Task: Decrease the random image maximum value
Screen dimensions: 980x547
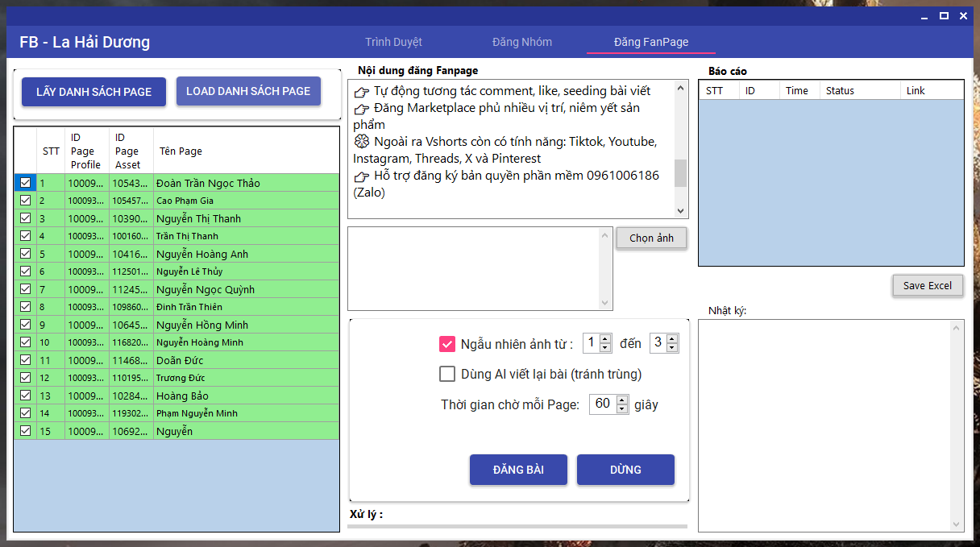Action: click(x=672, y=348)
